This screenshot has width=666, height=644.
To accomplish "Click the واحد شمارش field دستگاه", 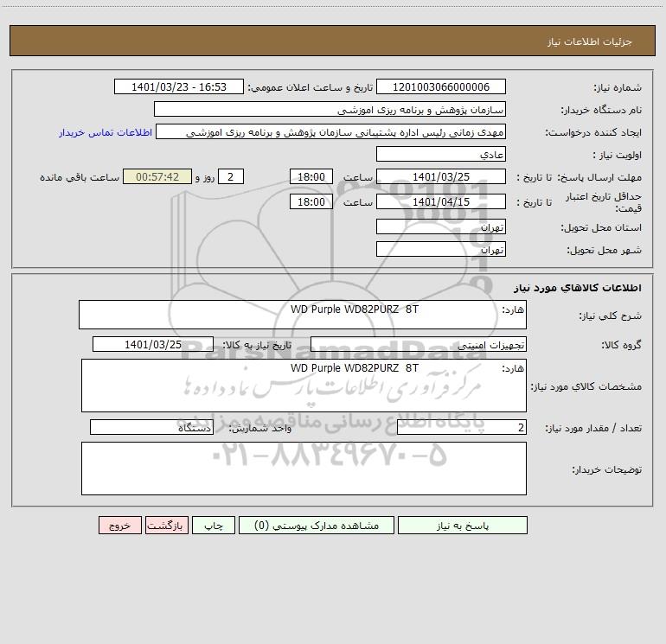I will coord(151,427).
